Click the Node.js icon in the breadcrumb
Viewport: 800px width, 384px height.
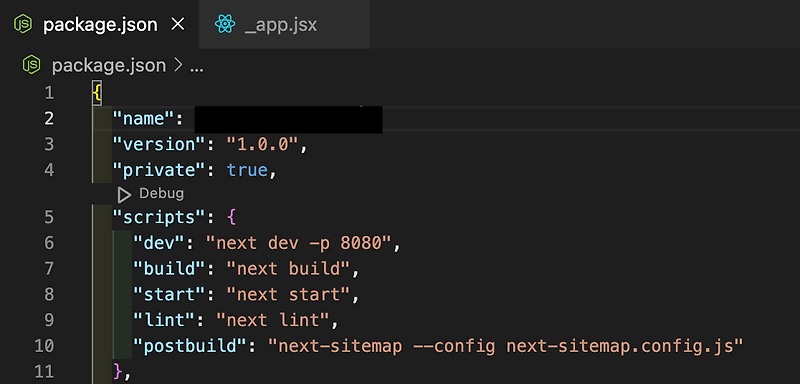click(x=32, y=65)
